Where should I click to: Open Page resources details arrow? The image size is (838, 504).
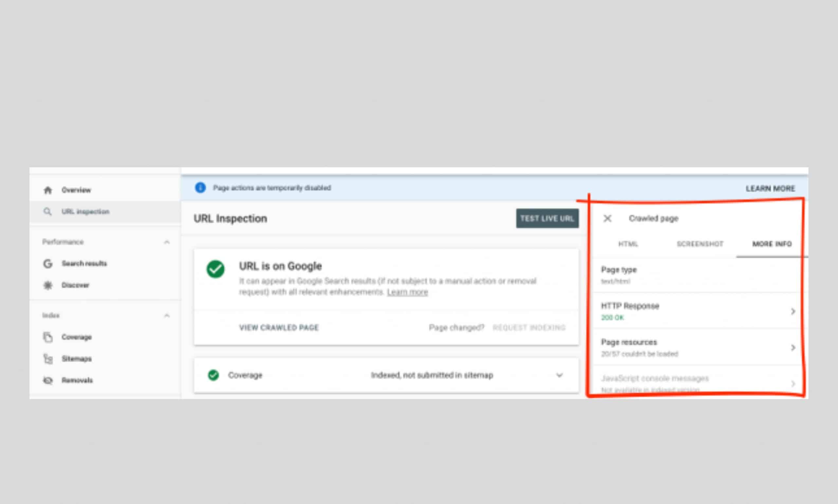793,348
